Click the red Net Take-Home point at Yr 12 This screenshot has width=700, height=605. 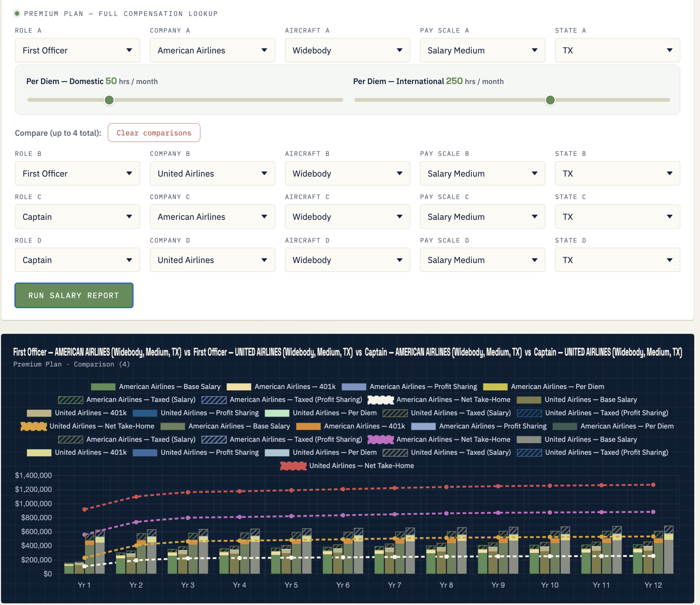[653, 485]
